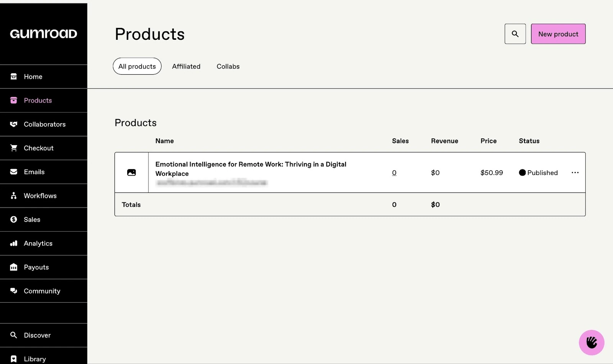Open the product search magnifier button
This screenshot has height=364, width=613.
coord(515,34)
